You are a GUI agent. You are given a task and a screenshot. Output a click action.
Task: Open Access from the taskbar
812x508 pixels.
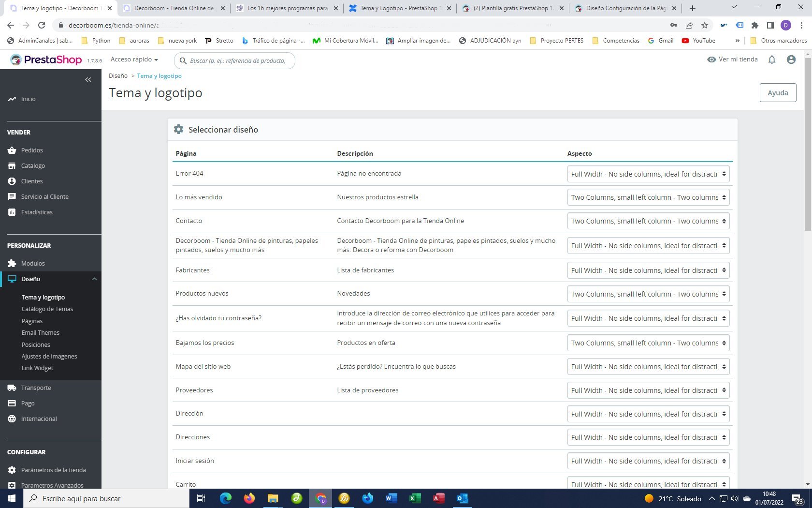(x=438, y=498)
